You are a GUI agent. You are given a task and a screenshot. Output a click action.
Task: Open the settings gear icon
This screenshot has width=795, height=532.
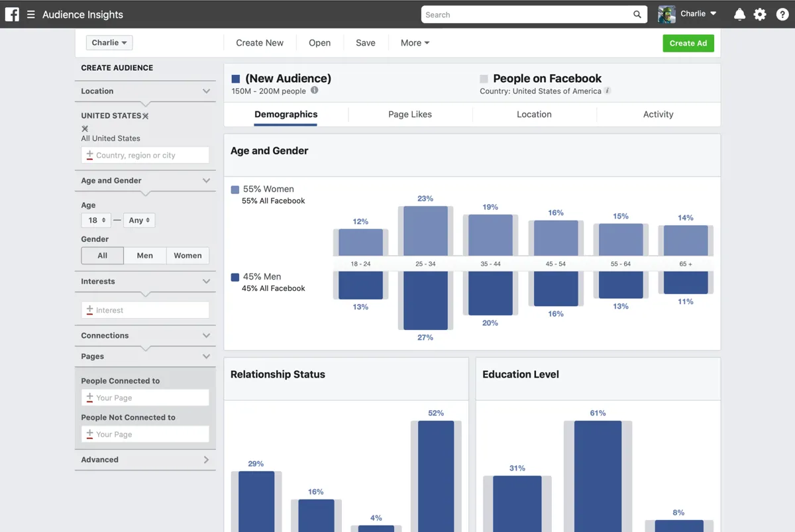click(x=760, y=14)
